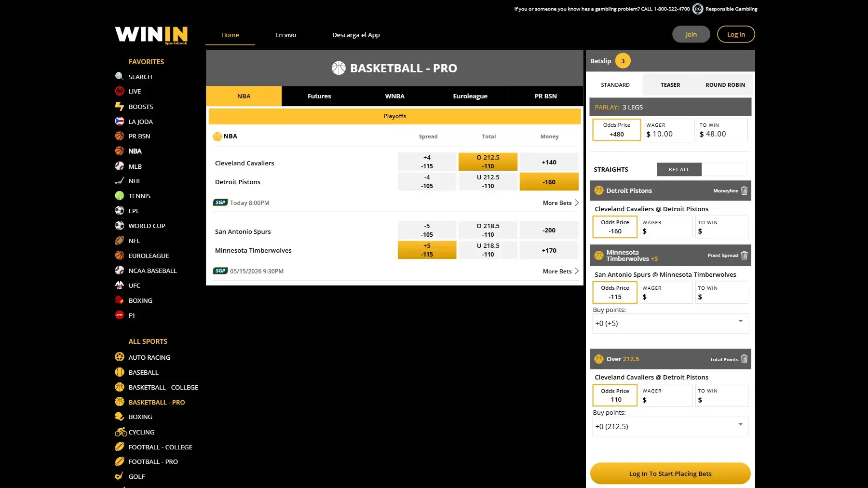Image resolution: width=868 pixels, height=488 pixels.
Task: Click Wager field for Detroit Pistons Moneyline
Action: pos(667,227)
